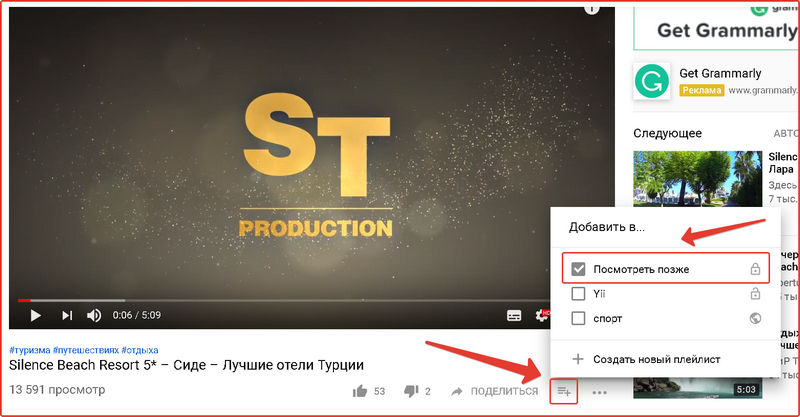Click the Добавить в... popup header
The image size is (800, 417).
(x=607, y=227)
